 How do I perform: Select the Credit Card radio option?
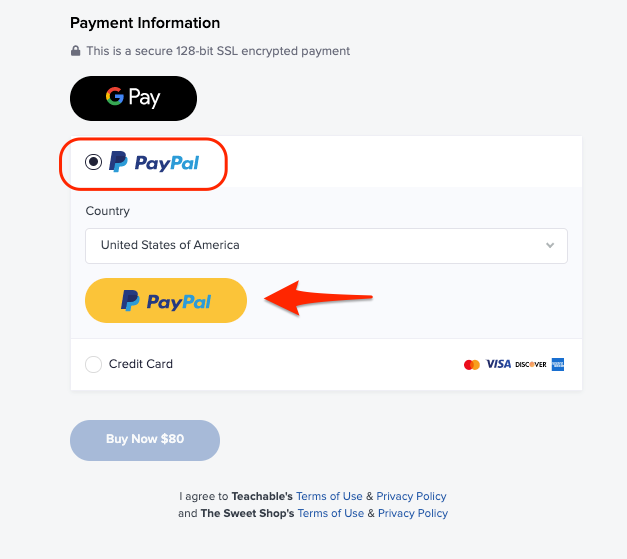point(93,364)
